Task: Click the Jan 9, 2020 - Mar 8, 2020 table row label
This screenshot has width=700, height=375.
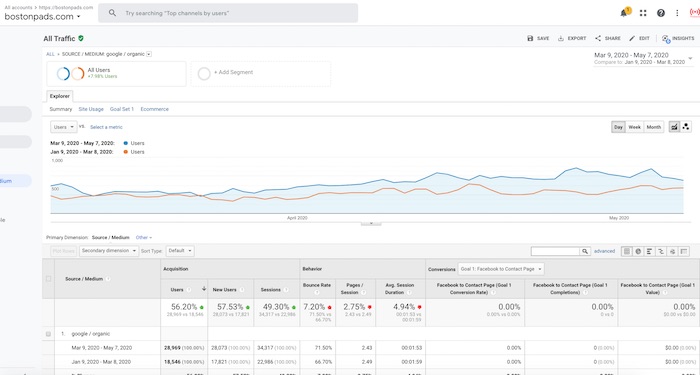Action: (x=101, y=362)
